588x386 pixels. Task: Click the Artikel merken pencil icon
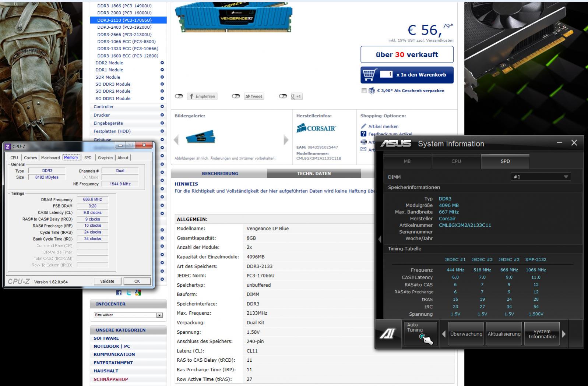[363, 126]
